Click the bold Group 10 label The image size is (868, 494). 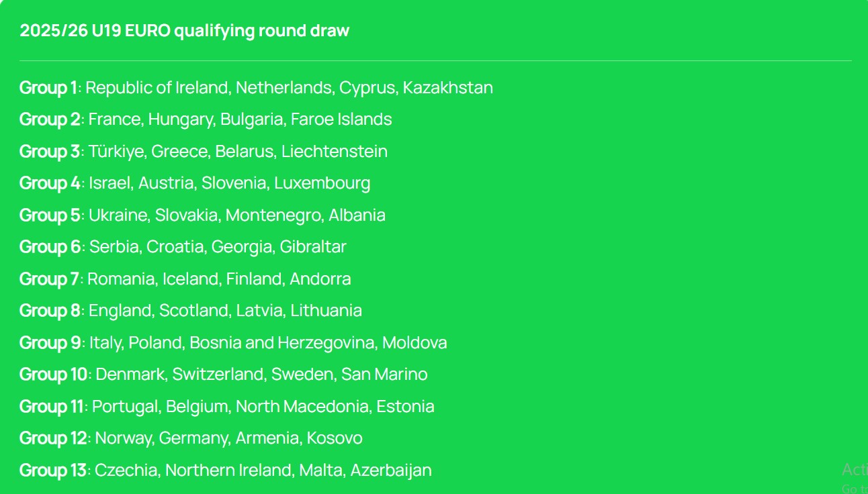click(53, 375)
